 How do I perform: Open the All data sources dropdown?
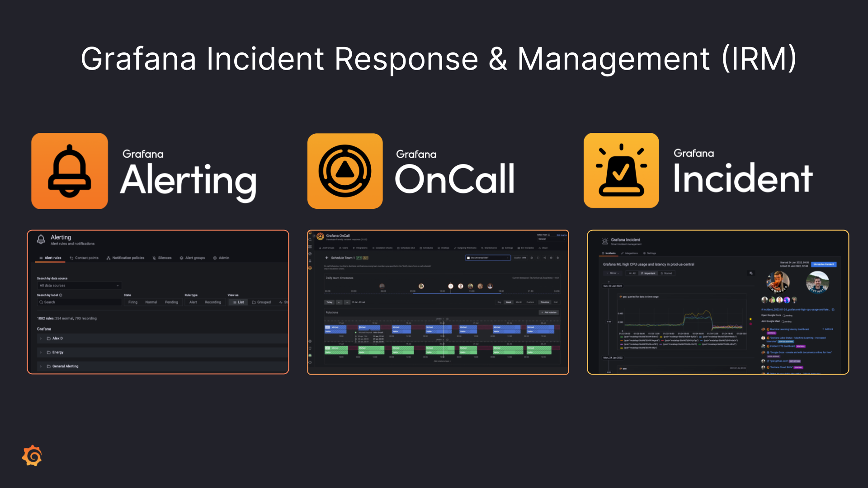point(79,286)
